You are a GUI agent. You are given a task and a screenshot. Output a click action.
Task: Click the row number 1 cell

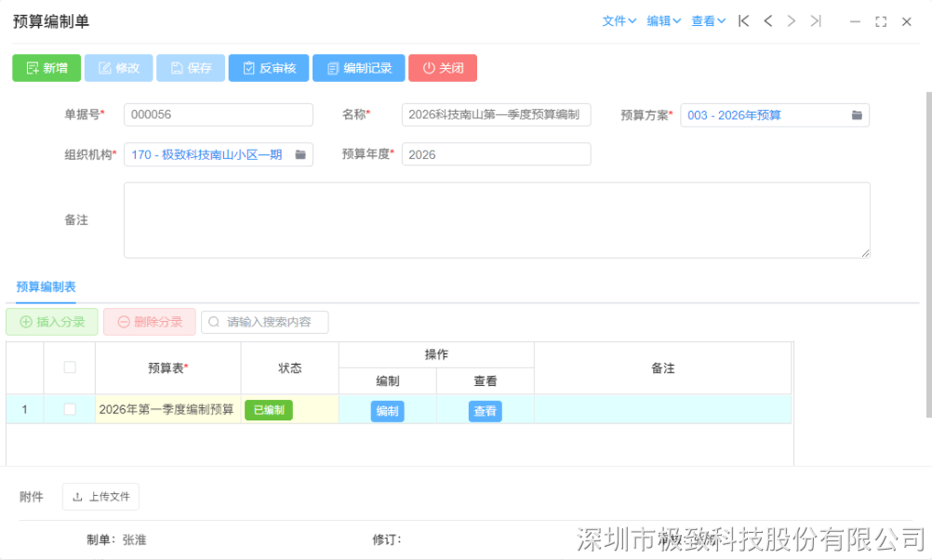coord(24,409)
